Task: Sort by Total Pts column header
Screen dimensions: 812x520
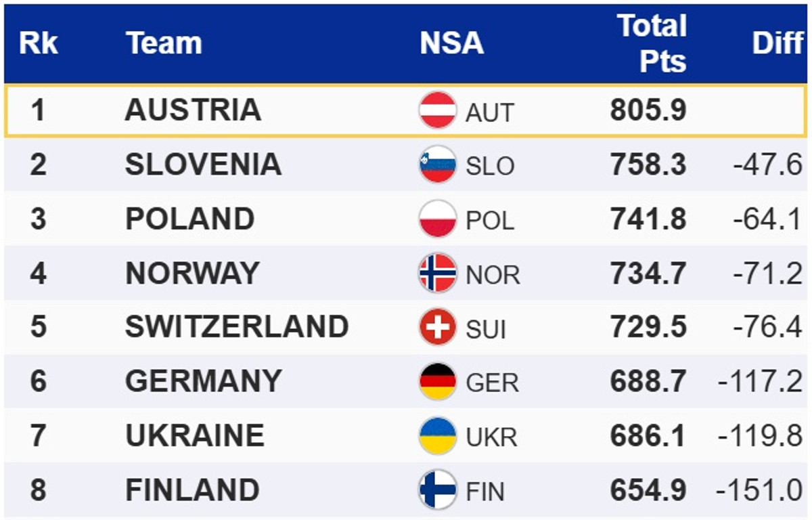Action: (652, 43)
